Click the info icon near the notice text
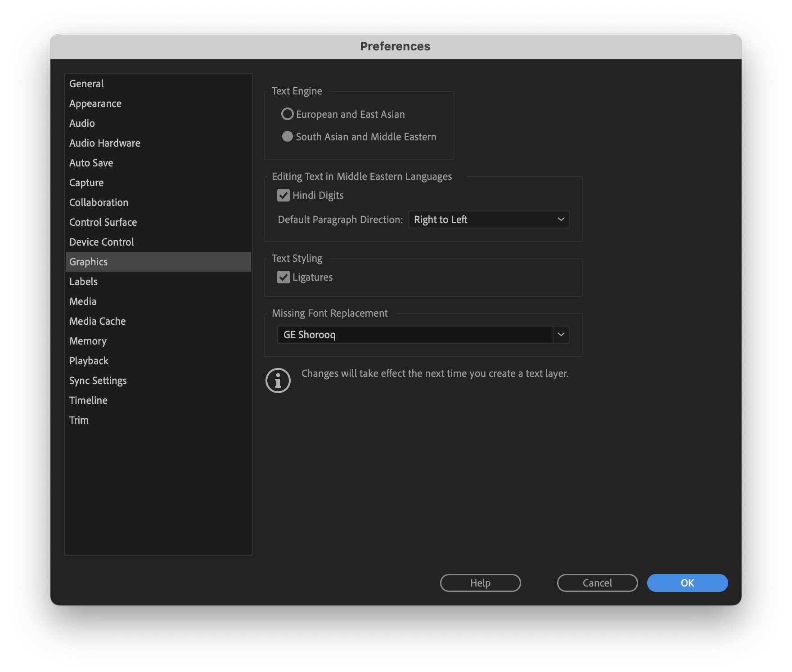Screen dimensions: 792x672 278,380
